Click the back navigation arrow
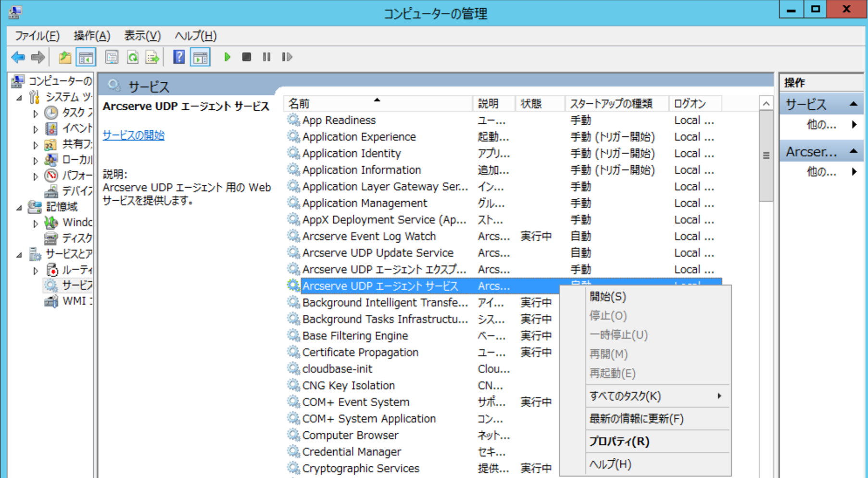Viewport: 868px width, 478px height. click(x=18, y=57)
